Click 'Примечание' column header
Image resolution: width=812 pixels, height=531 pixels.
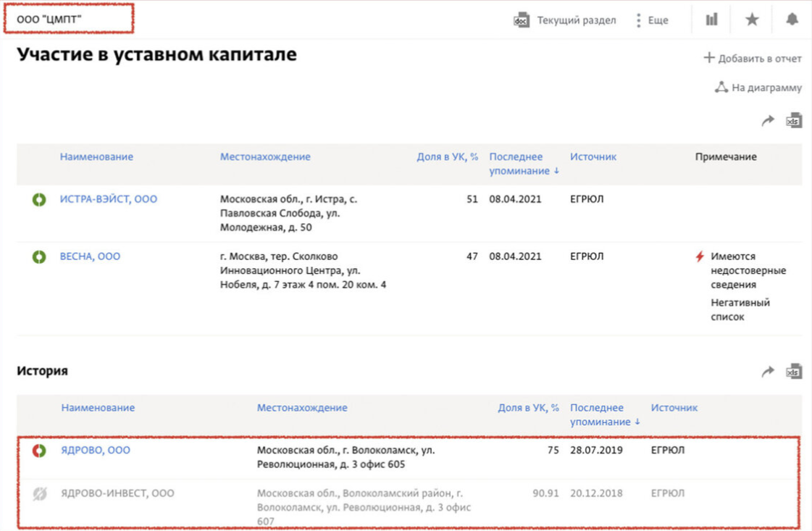click(726, 156)
